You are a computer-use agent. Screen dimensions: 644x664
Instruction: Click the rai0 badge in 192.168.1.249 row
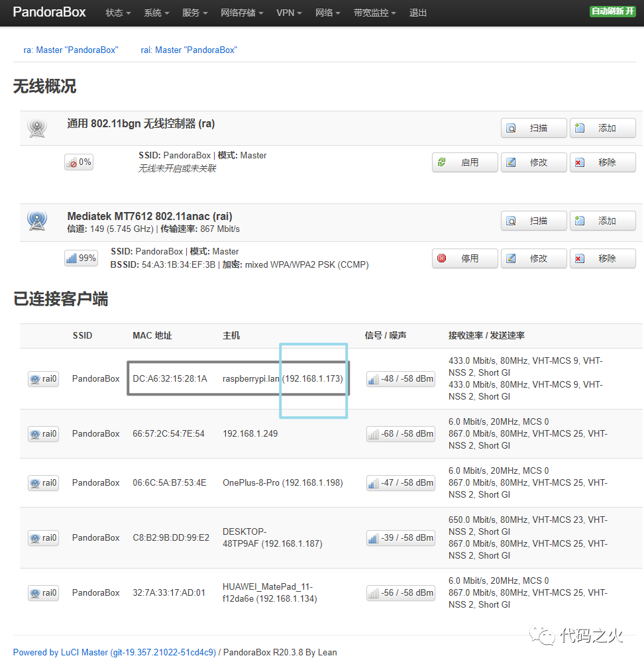tap(43, 433)
